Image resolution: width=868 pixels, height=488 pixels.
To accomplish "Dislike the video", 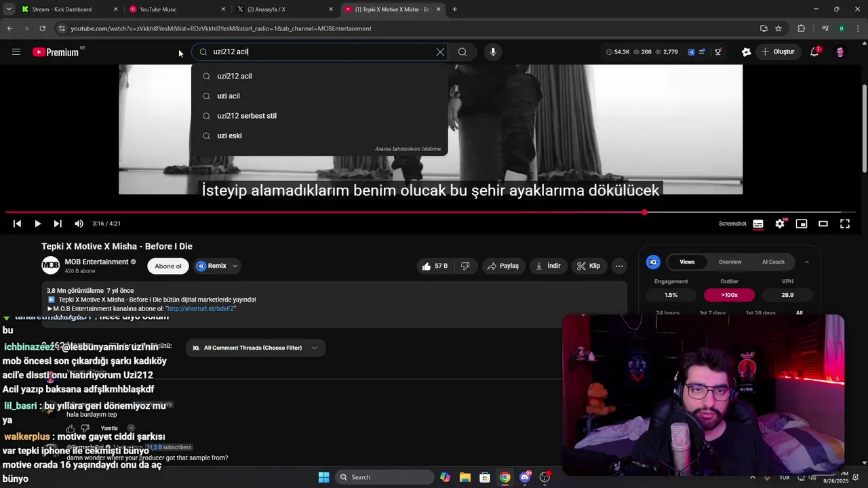I will (x=466, y=266).
